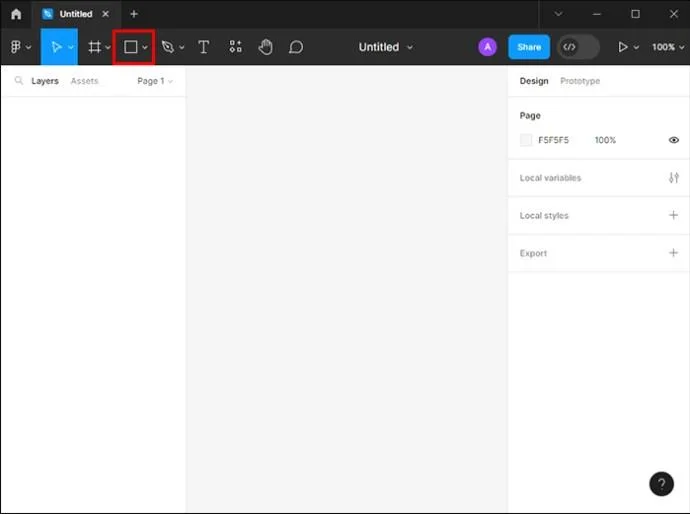Screen dimensions: 690x514
Task: Edit the page background 100% opacity
Action: click(x=605, y=140)
